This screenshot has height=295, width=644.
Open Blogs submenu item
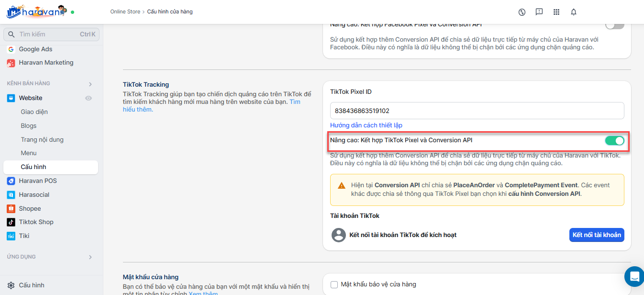[29, 126]
